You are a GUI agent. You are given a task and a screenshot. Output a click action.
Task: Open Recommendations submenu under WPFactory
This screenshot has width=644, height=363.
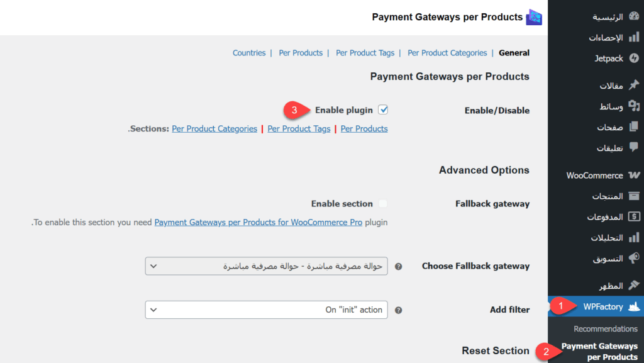[605, 329]
